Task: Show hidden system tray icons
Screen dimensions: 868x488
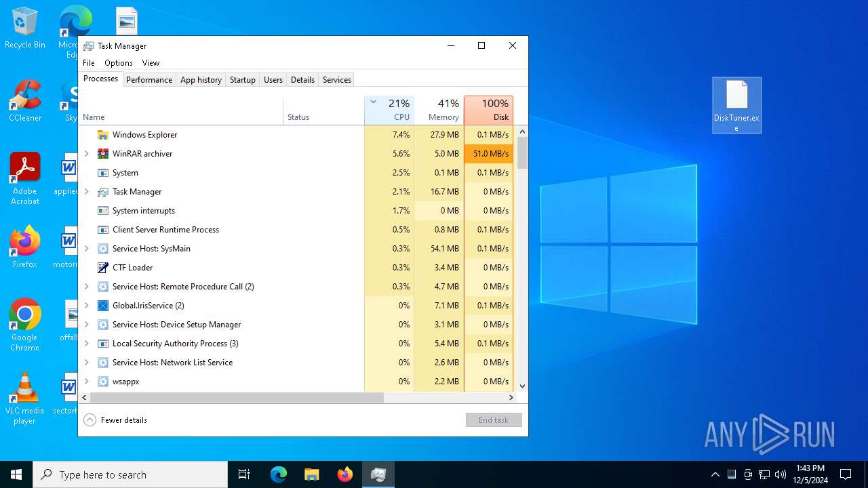Action: click(x=715, y=474)
